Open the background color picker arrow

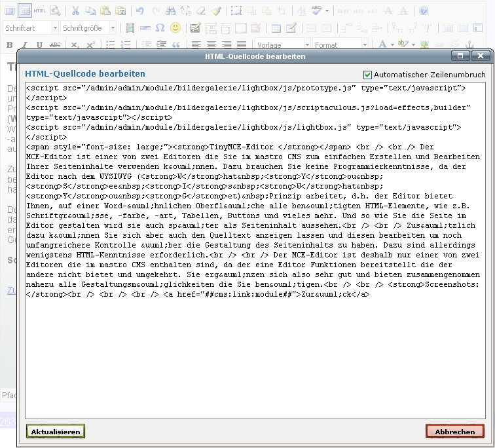click(x=413, y=45)
